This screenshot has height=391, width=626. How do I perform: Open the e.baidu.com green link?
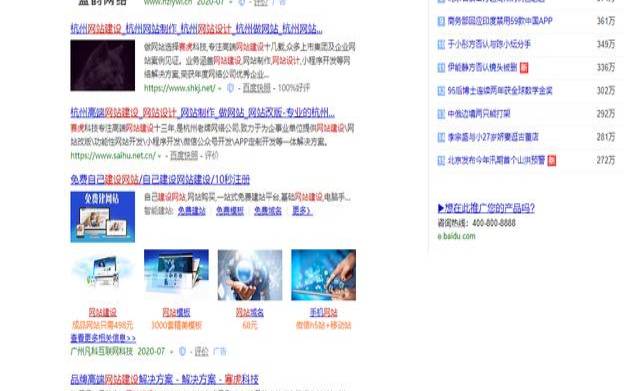[x=456, y=236]
